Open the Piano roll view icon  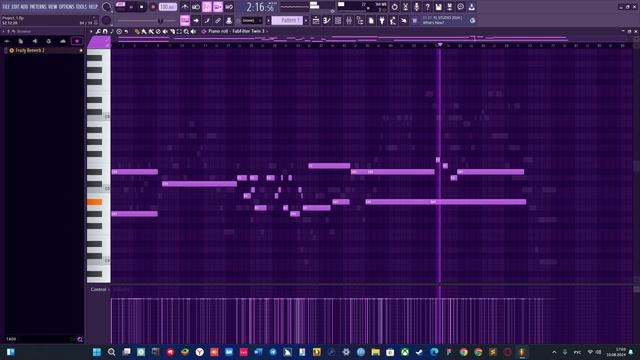pos(327,20)
